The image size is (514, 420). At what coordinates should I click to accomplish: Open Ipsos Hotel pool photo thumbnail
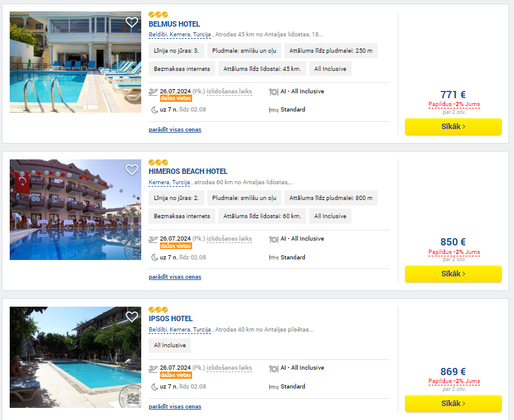coord(75,357)
